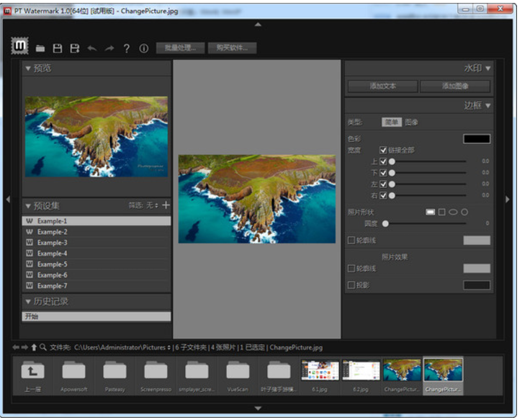Screen dimensions: 530x420
Task: Collapse the 预览 preview panel
Action: (x=28, y=68)
